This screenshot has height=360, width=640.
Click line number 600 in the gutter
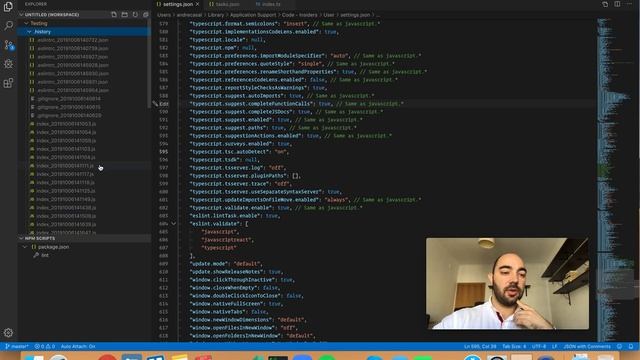[x=163, y=192]
